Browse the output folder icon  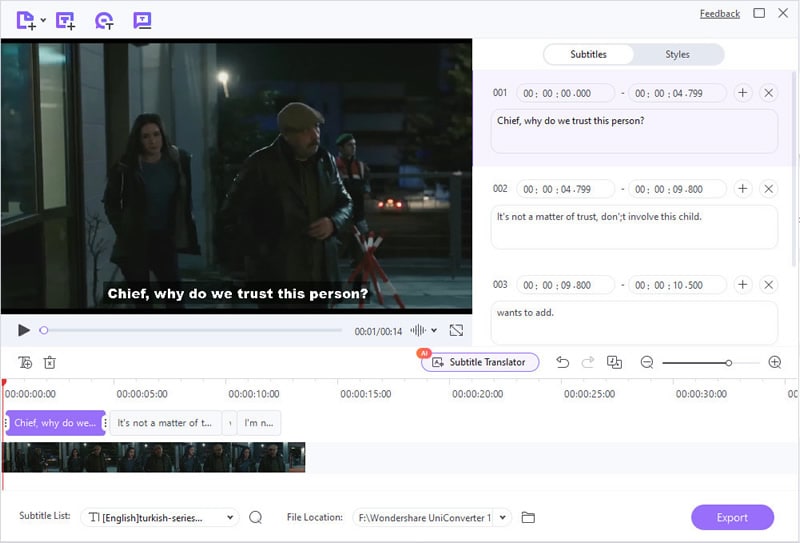coord(528,517)
